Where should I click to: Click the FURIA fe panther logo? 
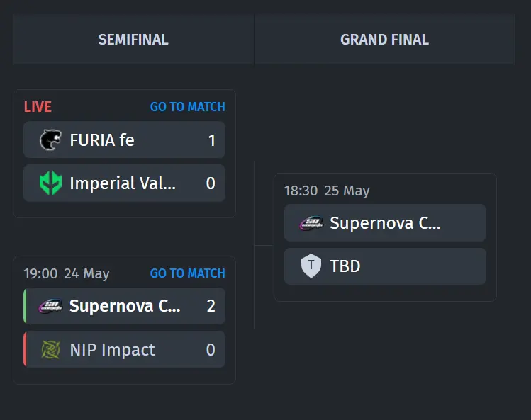coord(51,140)
